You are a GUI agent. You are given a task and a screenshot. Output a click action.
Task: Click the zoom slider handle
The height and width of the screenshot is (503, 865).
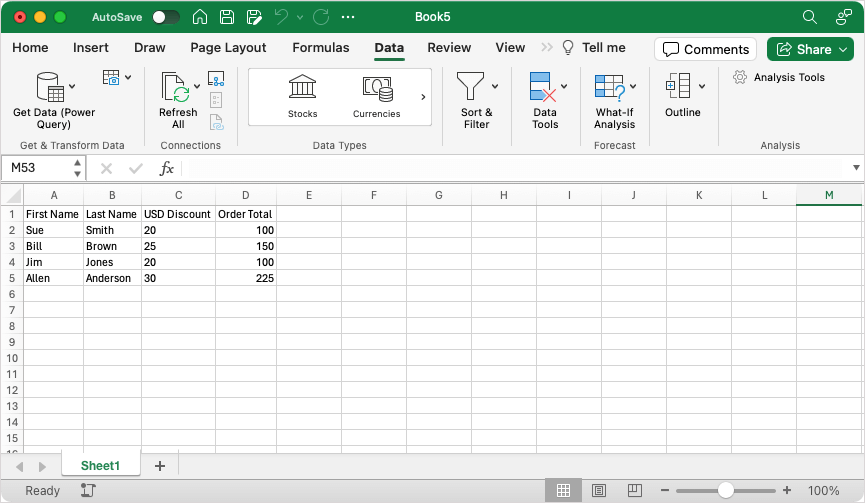(725, 490)
